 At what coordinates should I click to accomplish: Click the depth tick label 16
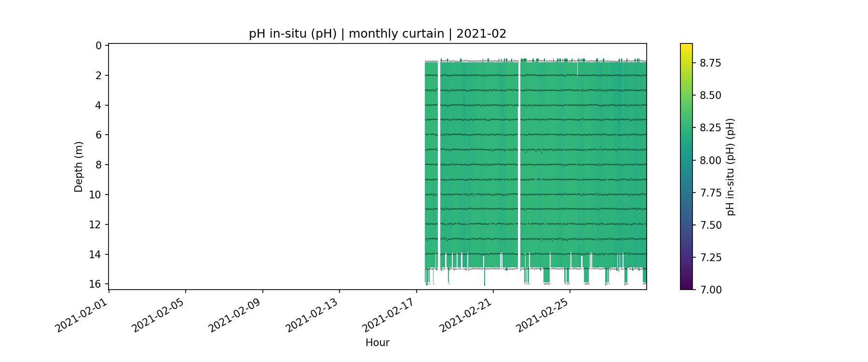(x=95, y=284)
